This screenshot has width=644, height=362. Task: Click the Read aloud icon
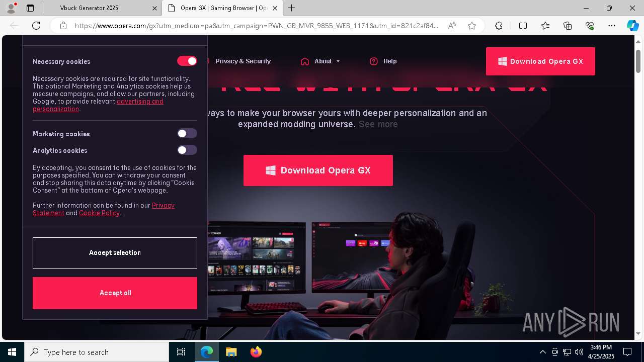pyautogui.click(x=452, y=26)
